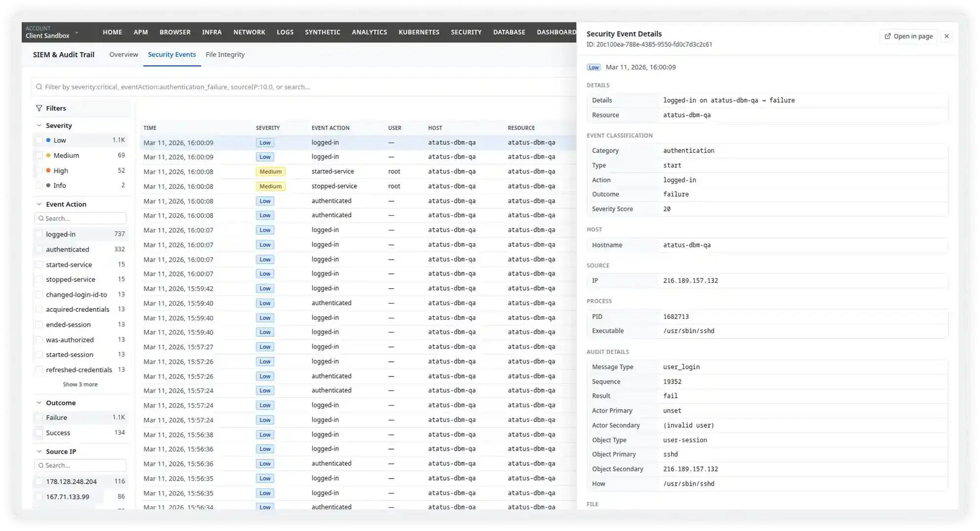Click the Filters funnel icon
This screenshot has height=531, width=980.
pyautogui.click(x=38, y=108)
